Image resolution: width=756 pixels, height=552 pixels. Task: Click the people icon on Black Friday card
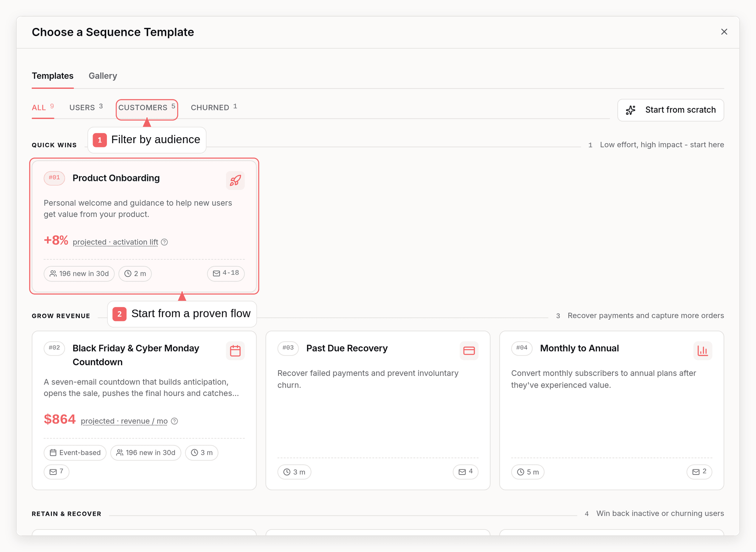click(120, 453)
